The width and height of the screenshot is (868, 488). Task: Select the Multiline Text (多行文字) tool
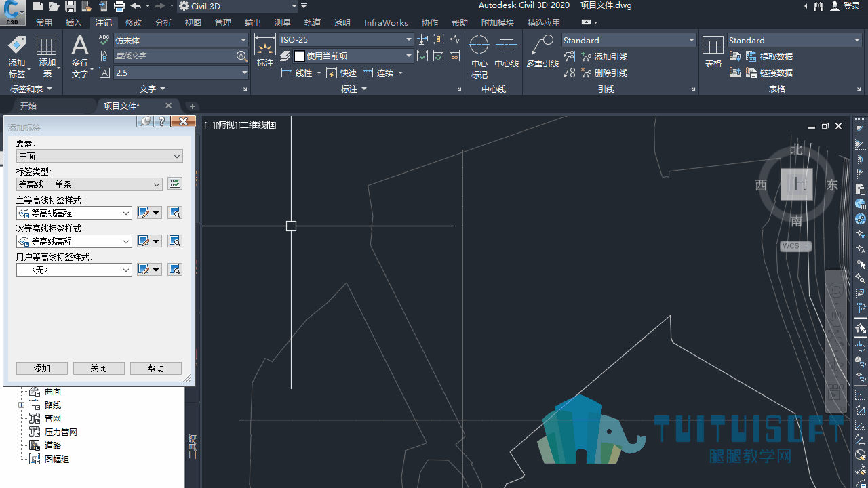(80, 56)
